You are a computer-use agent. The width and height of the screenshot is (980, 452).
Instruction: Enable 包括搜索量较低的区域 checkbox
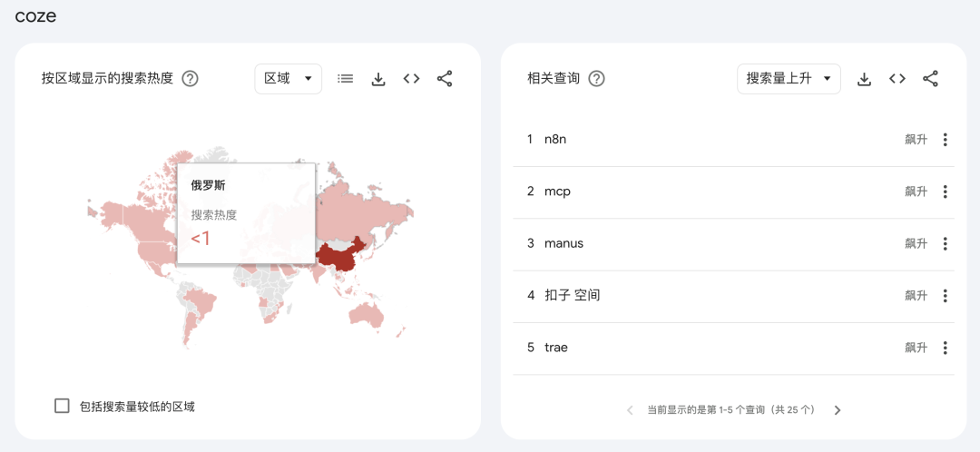62,406
